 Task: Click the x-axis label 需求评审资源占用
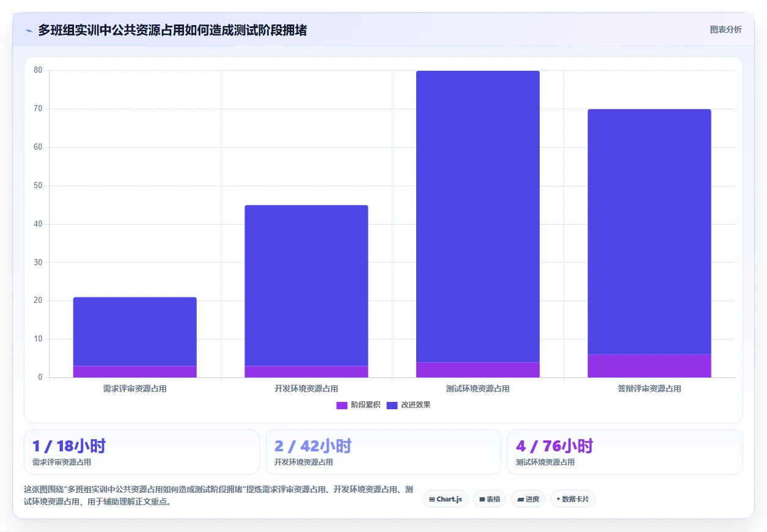pos(135,388)
